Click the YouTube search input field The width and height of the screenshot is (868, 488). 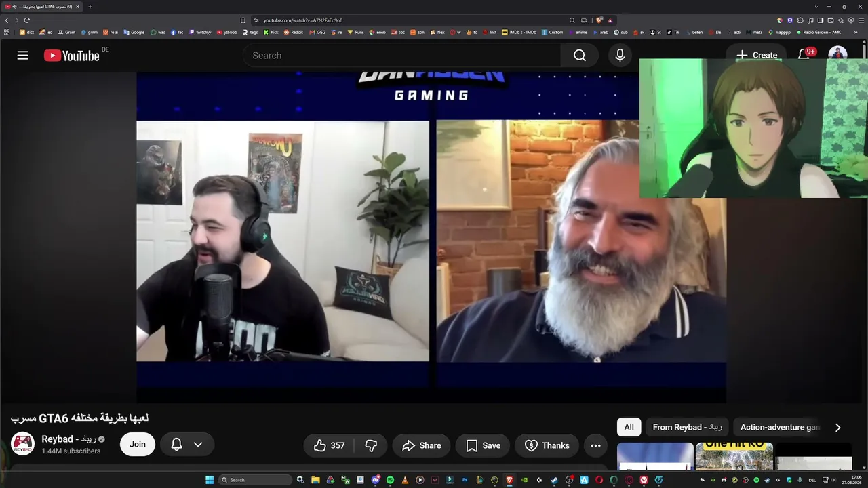[401, 56]
